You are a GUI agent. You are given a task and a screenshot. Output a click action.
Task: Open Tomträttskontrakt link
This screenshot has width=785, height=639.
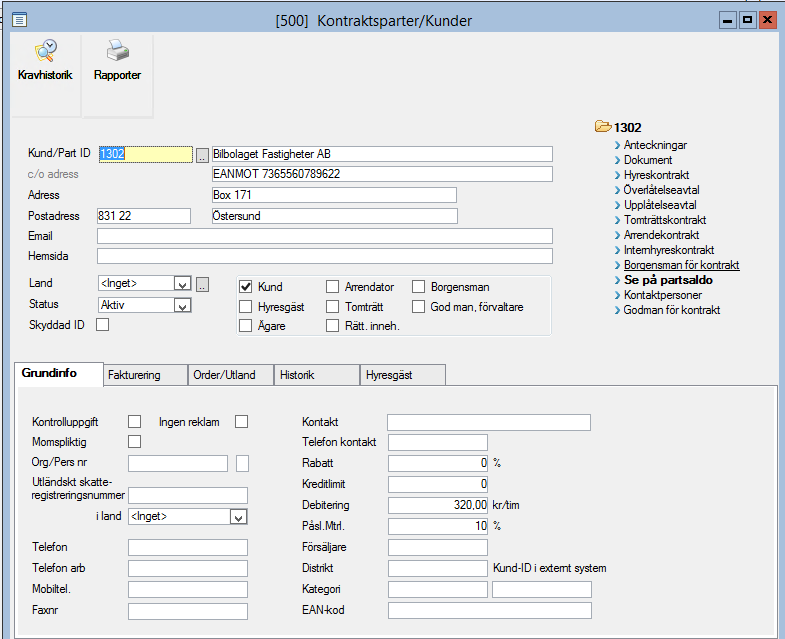pyautogui.click(x=665, y=220)
